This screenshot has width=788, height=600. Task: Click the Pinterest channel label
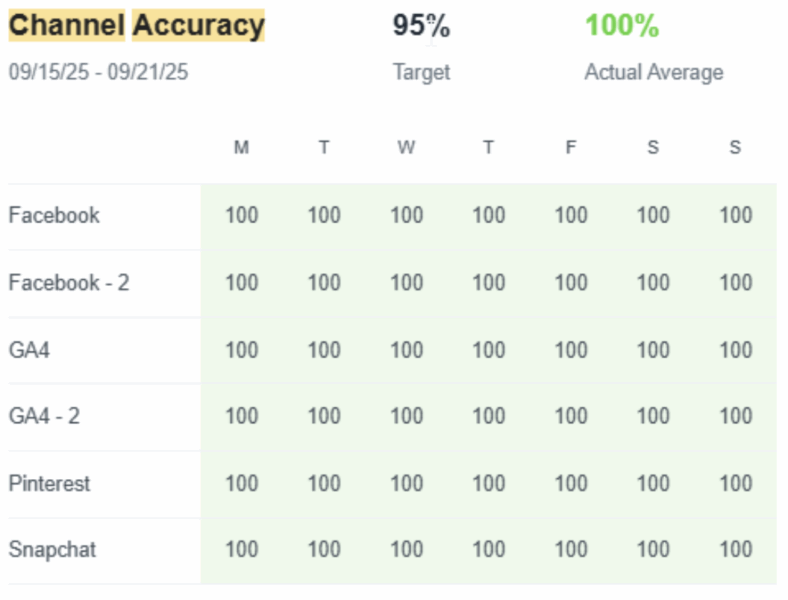pos(49,483)
